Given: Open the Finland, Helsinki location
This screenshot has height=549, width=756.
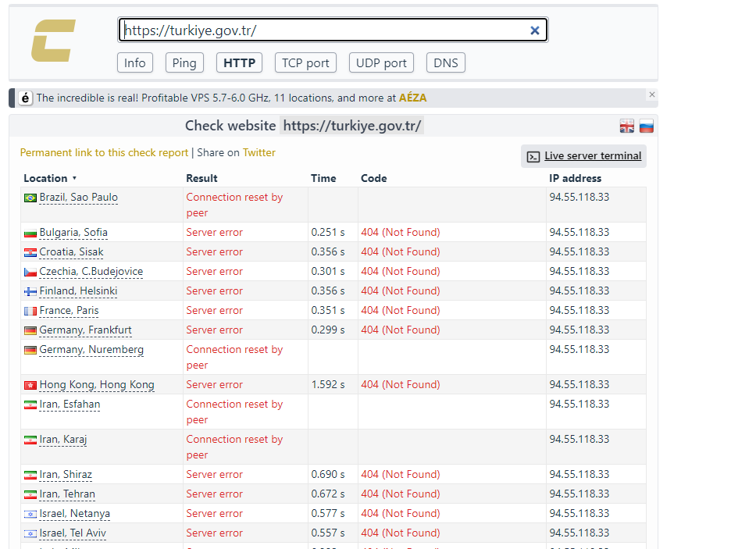Looking at the screenshot, I should [x=78, y=291].
